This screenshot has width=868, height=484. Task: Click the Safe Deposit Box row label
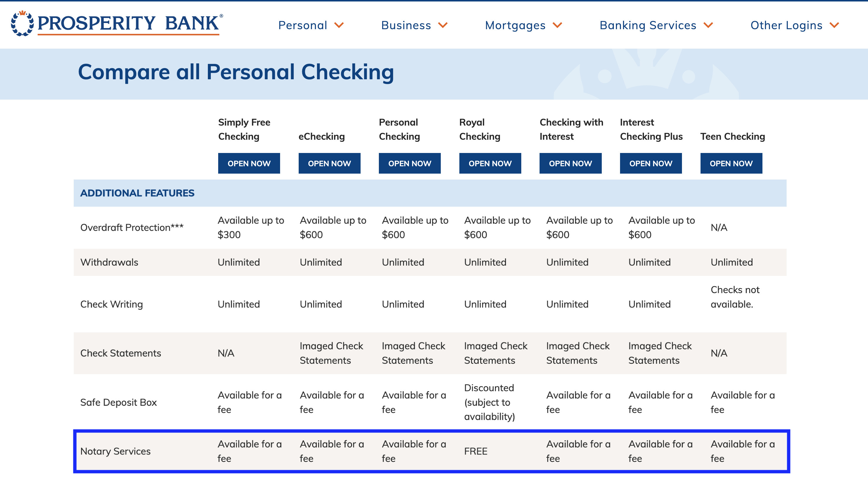[119, 402]
